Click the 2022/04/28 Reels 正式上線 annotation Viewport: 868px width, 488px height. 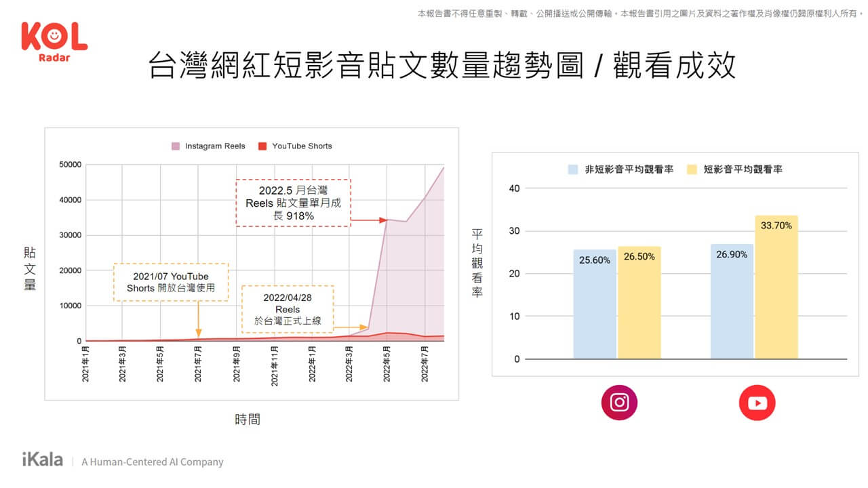coord(288,309)
